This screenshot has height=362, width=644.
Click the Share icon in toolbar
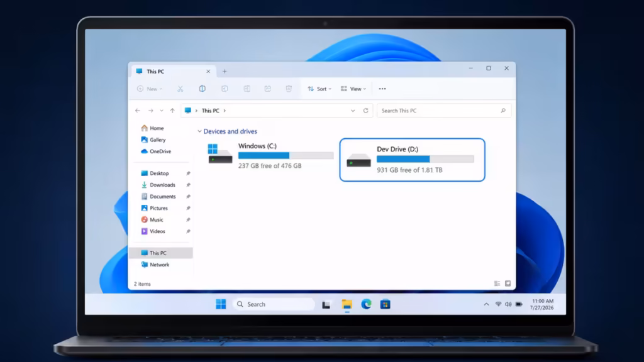(268, 89)
